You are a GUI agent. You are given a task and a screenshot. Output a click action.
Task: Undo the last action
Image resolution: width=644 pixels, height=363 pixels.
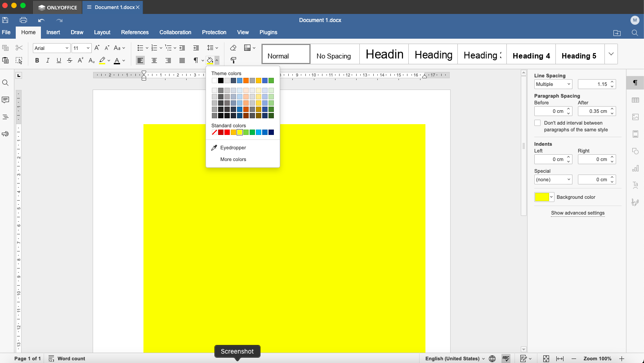point(41,20)
